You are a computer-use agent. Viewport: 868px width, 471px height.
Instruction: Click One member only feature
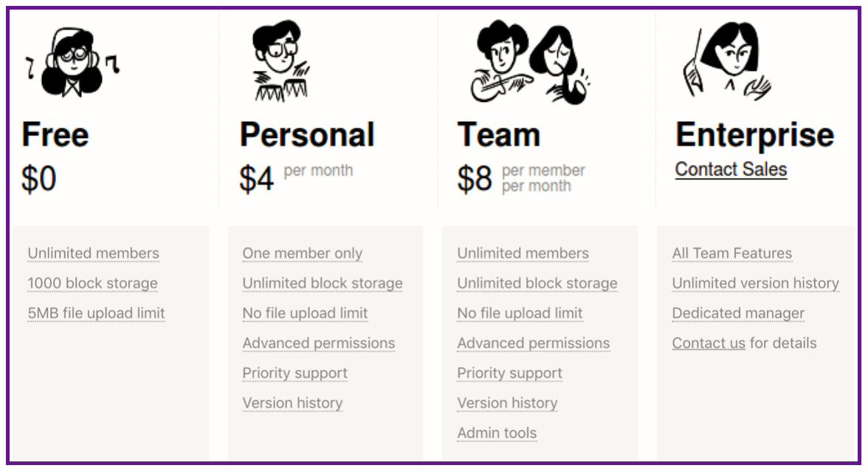[303, 253]
